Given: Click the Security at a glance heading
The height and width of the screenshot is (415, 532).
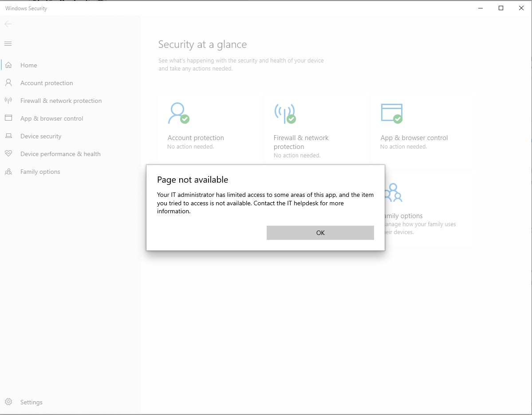Looking at the screenshot, I should 203,44.
